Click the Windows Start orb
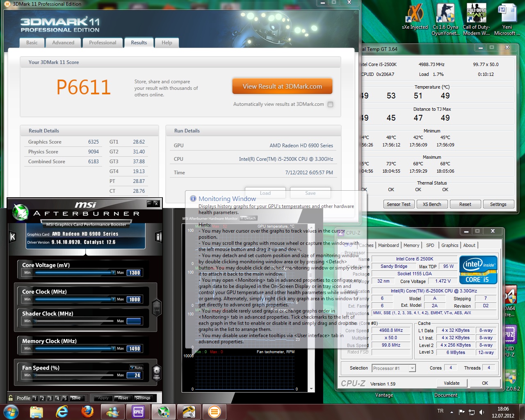This screenshot has height=420, width=525. click(x=11, y=411)
